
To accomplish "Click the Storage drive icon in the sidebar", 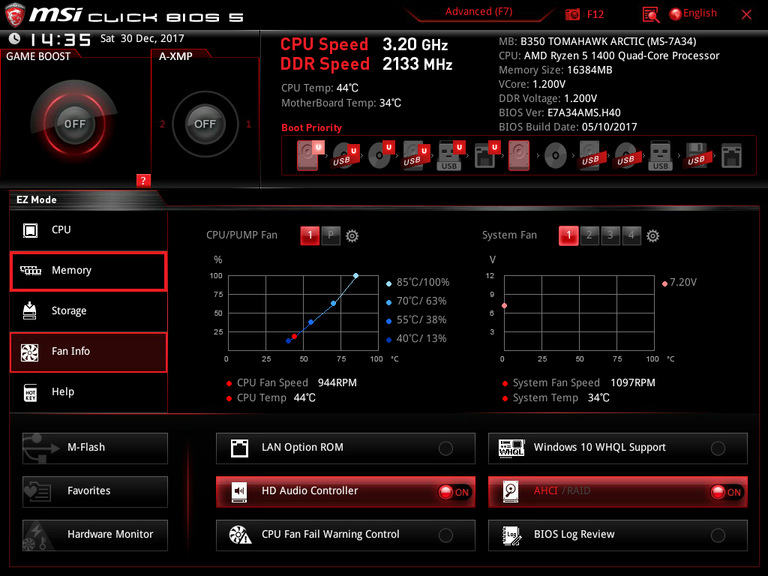I will [30, 311].
